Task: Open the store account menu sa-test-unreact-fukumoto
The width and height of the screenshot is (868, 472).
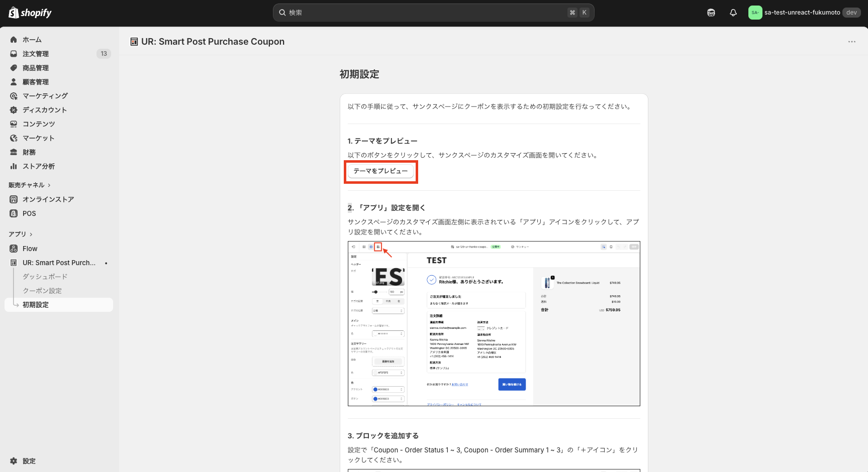Action: (x=805, y=13)
